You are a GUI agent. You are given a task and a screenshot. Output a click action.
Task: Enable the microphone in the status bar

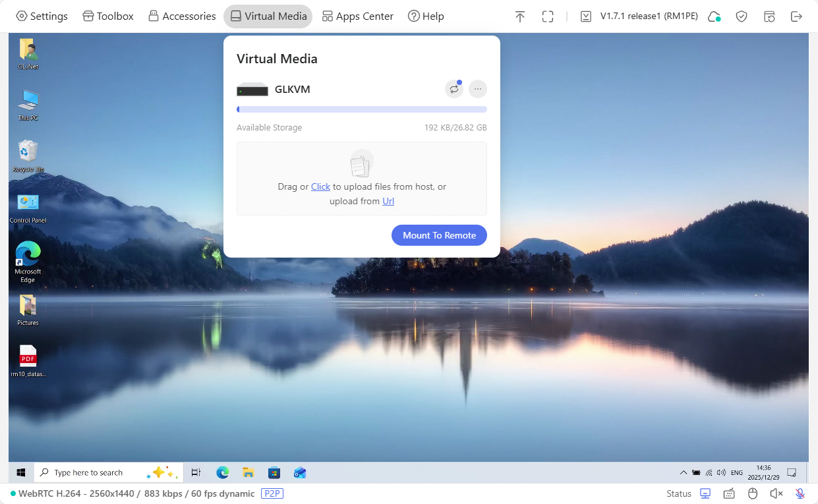click(x=800, y=493)
